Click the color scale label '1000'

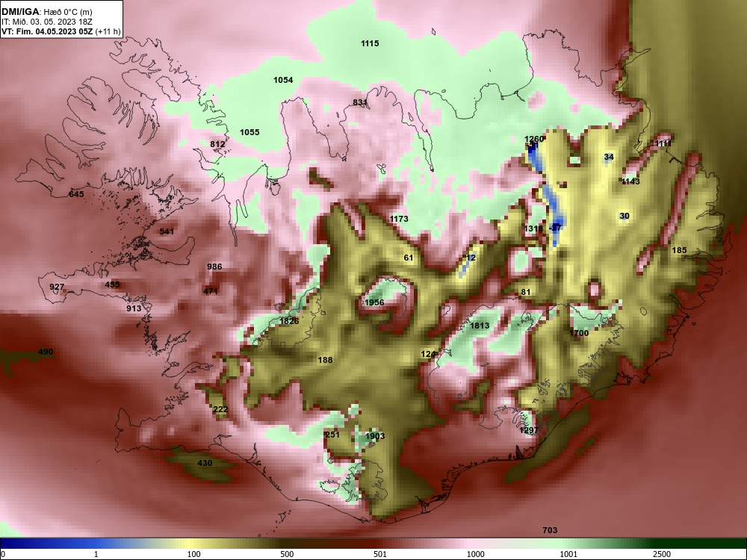pyautogui.click(x=475, y=554)
